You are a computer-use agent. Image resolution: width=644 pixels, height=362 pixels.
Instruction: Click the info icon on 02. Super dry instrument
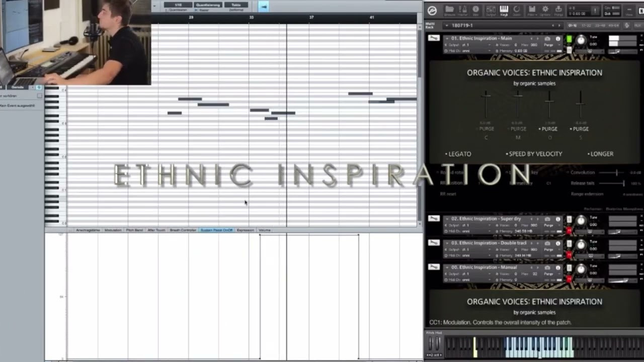point(557,219)
